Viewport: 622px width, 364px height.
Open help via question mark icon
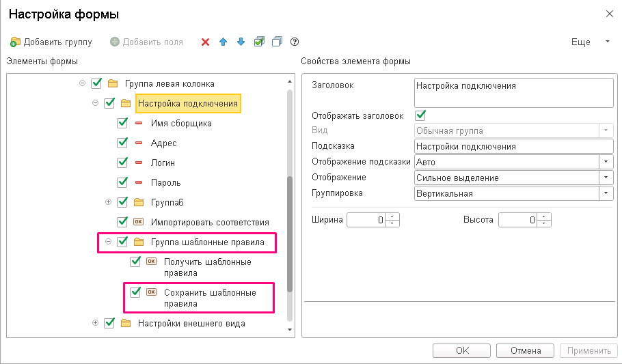(295, 42)
